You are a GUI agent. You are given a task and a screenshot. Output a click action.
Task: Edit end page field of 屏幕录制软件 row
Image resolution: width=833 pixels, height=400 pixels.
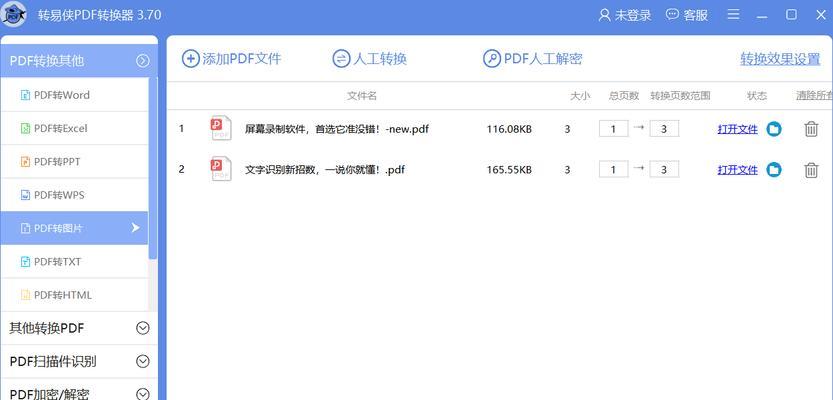[664, 129]
